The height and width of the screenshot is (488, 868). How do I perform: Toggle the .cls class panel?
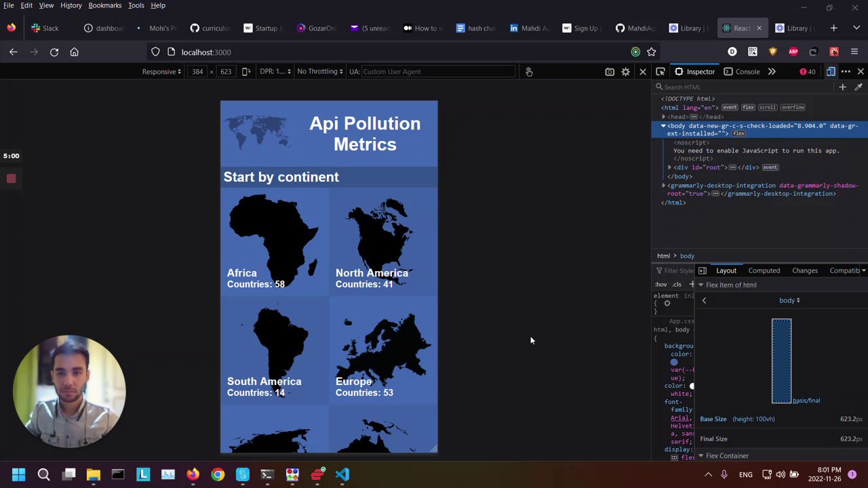coord(677,285)
